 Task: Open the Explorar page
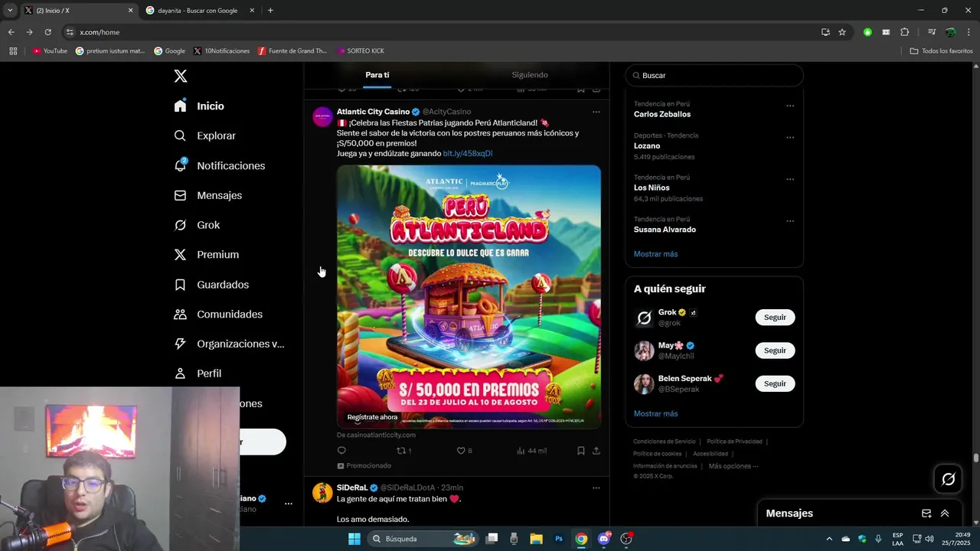(x=204, y=135)
